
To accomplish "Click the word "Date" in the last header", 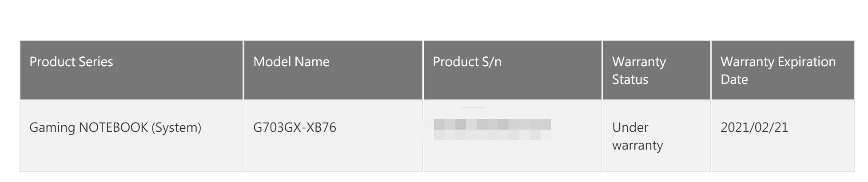I will (x=734, y=79).
